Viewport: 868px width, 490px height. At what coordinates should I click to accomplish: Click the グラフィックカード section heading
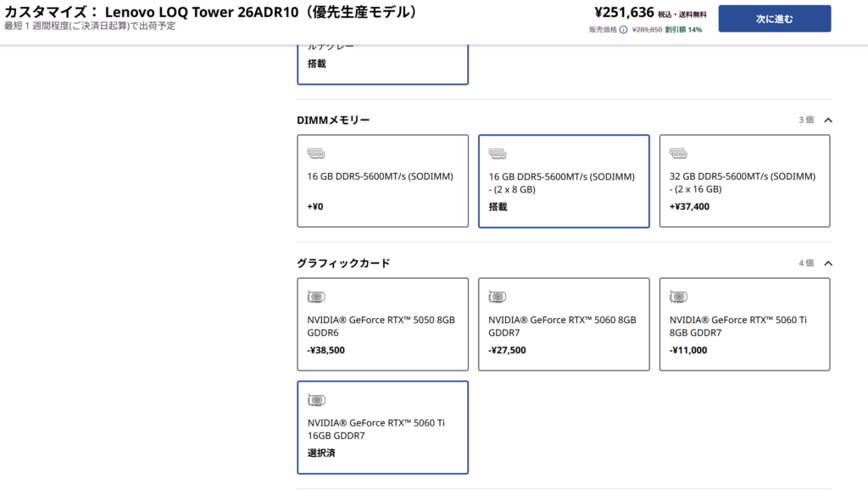[x=343, y=264]
